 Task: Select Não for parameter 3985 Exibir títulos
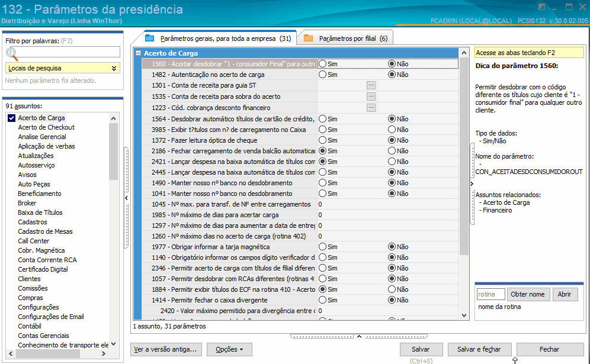392,130
